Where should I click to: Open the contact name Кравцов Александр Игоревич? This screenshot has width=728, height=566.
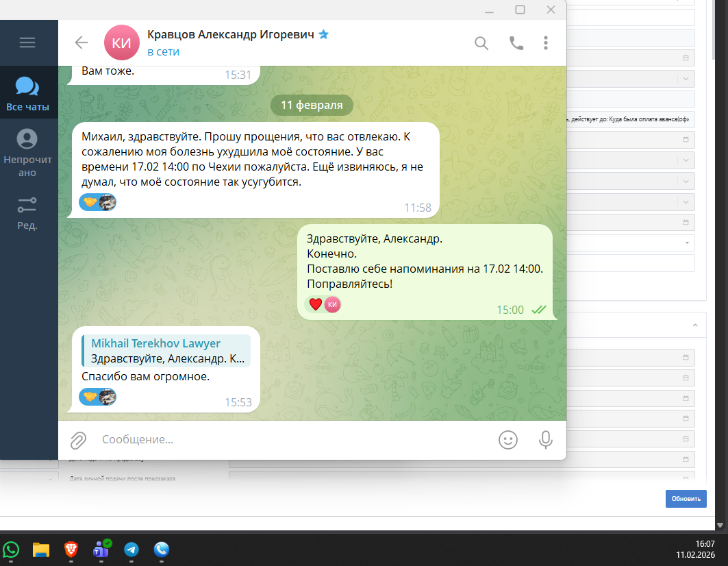(231, 34)
